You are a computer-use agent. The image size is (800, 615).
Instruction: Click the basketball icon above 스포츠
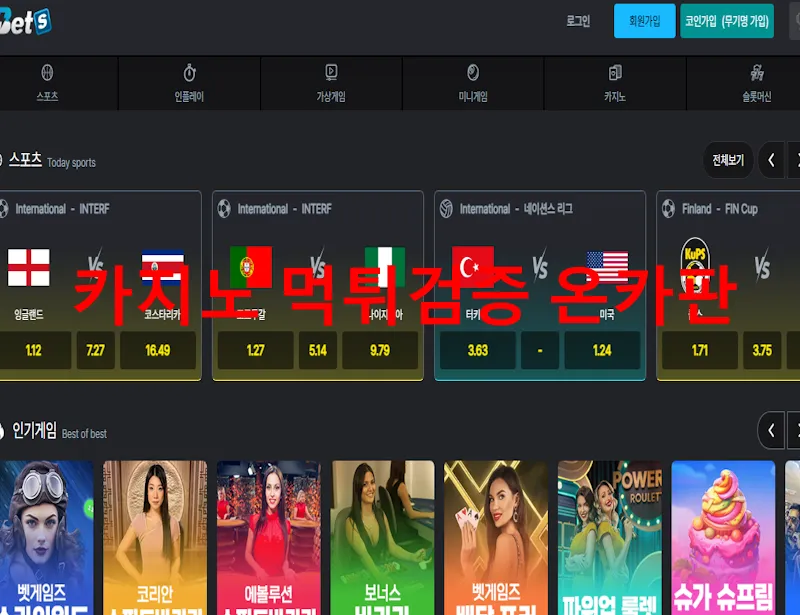pyautogui.click(x=47, y=72)
